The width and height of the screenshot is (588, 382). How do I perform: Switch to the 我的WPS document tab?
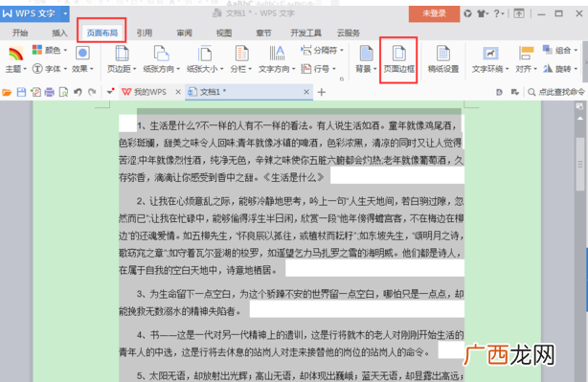click(145, 92)
